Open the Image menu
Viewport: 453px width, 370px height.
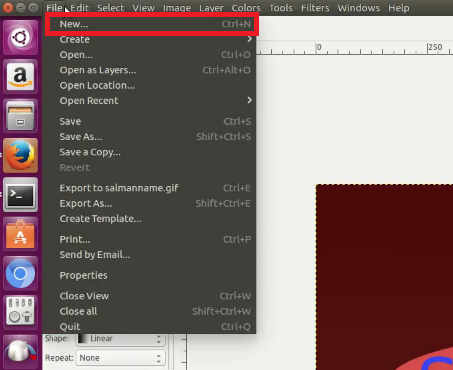(x=177, y=8)
